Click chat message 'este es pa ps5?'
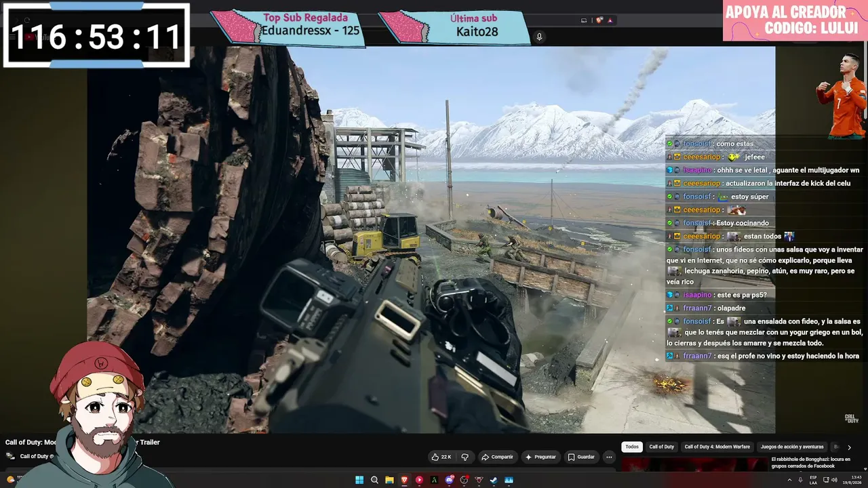868x488 pixels. (x=741, y=295)
